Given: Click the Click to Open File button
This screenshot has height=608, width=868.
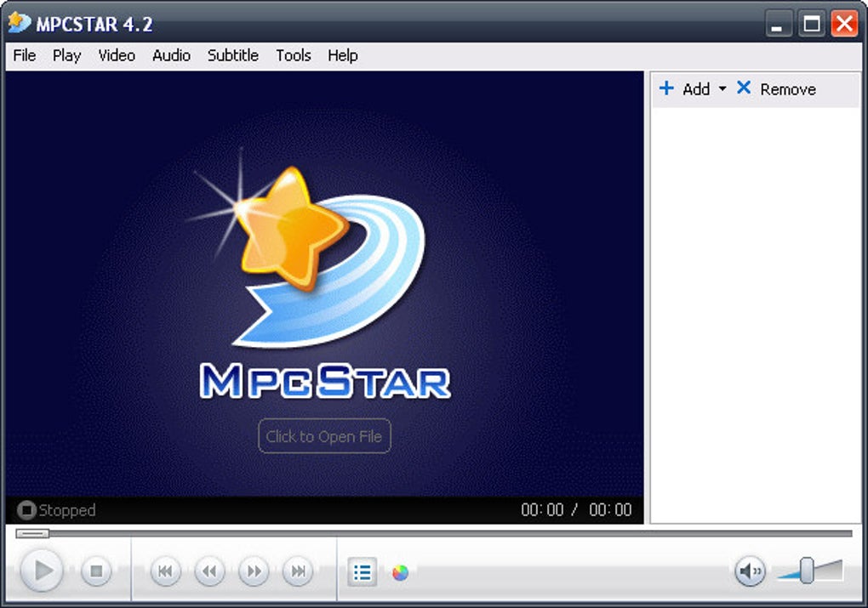Looking at the screenshot, I should click(x=324, y=436).
